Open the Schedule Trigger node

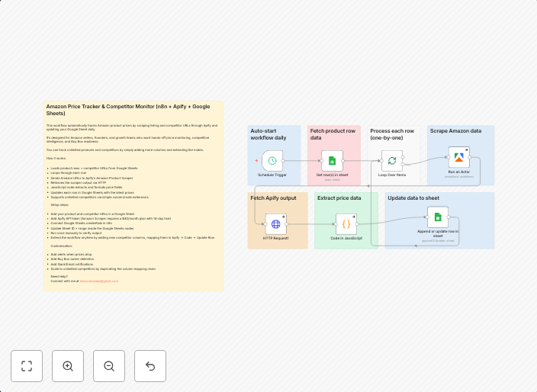coord(272,161)
